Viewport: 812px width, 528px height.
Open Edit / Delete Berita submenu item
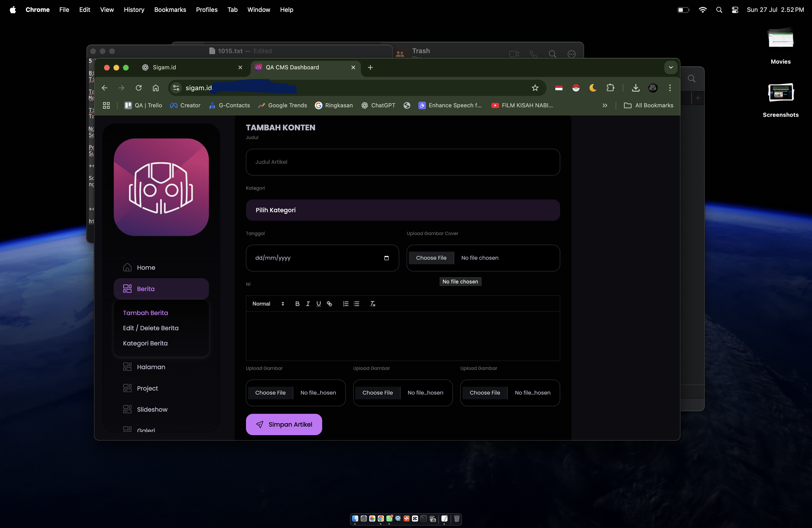151,328
